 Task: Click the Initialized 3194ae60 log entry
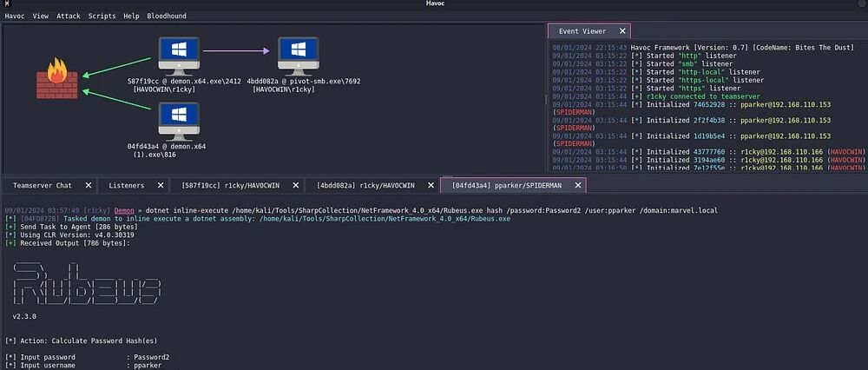[708, 160]
